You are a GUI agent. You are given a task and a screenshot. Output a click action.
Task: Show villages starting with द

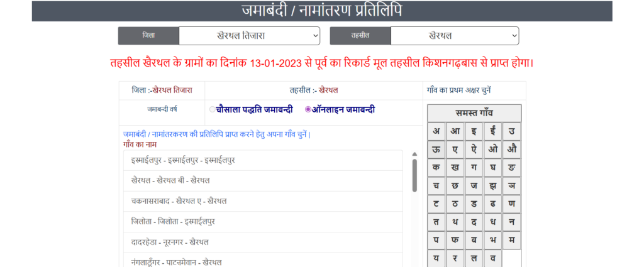(x=474, y=222)
